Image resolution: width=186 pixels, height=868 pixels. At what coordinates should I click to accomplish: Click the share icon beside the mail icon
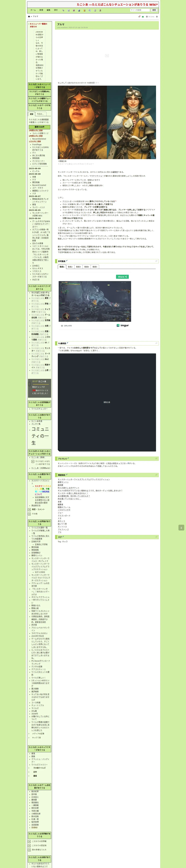coord(139,16)
